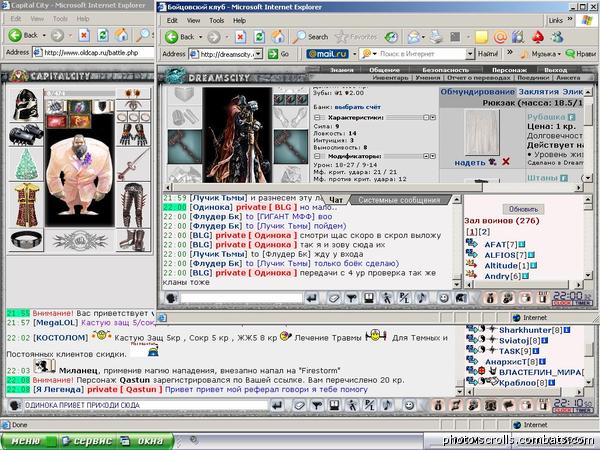
Task: Click the Обновить button above the user list
Action: coord(523,209)
